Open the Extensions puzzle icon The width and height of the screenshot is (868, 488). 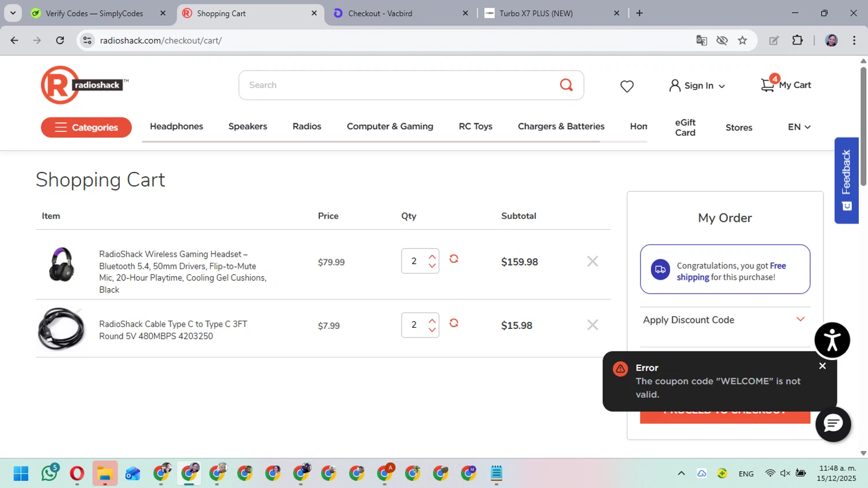coord(797,40)
